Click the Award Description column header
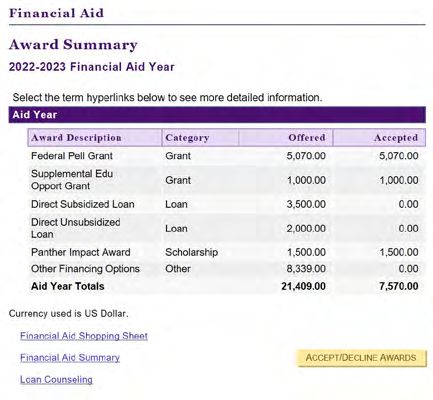Screen dimensions: 433x400 tap(95, 138)
